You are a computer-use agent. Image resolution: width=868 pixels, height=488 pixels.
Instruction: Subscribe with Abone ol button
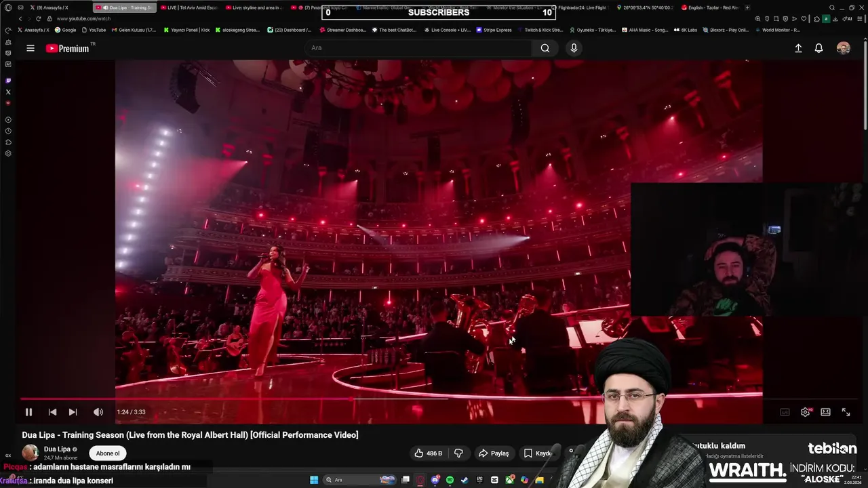[108, 453]
